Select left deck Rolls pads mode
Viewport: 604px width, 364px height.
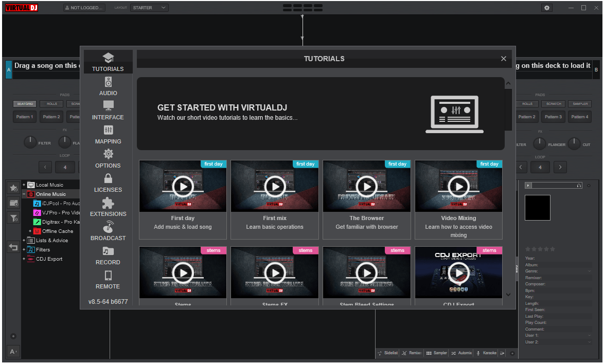[51, 104]
